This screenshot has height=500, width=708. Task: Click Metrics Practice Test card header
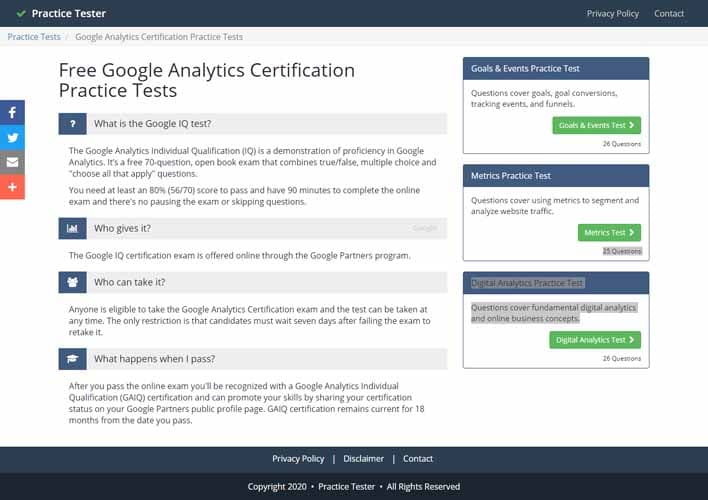pos(556,176)
